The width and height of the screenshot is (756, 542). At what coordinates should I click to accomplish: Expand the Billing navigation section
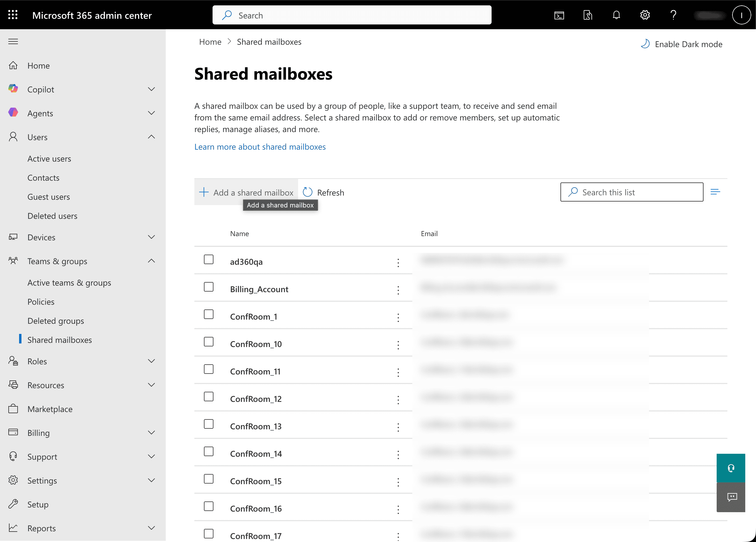tap(151, 432)
